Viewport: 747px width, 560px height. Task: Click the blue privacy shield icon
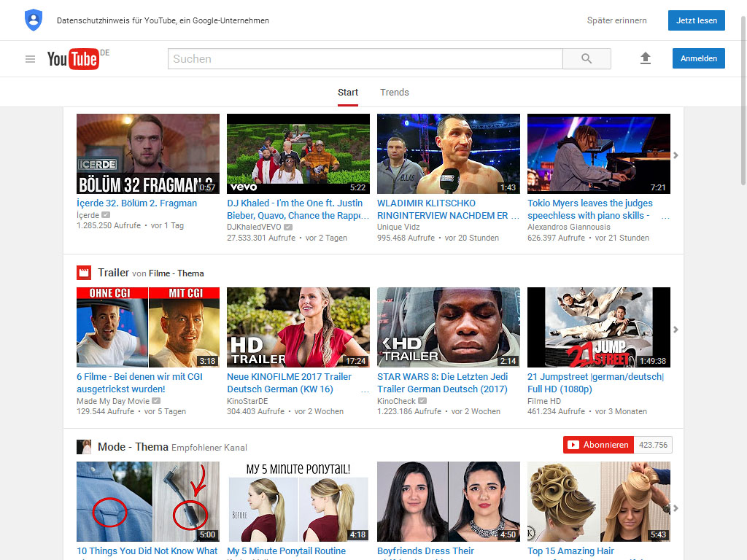click(34, 20)
